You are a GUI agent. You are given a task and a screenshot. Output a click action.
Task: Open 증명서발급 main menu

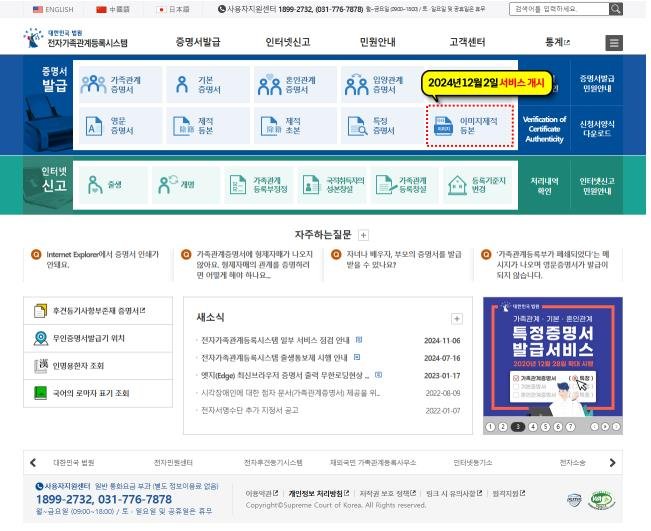coord(197,43)
